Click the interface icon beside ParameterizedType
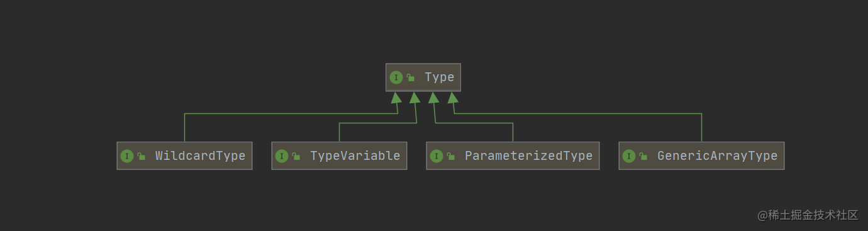 [x=437, y=156]
